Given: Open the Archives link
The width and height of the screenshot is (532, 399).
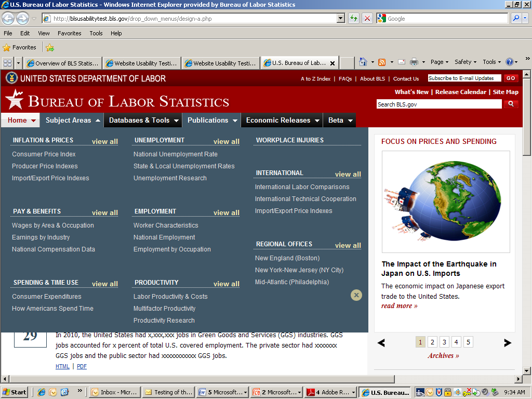Looking at the screenshot, I should tap(443, 355).
